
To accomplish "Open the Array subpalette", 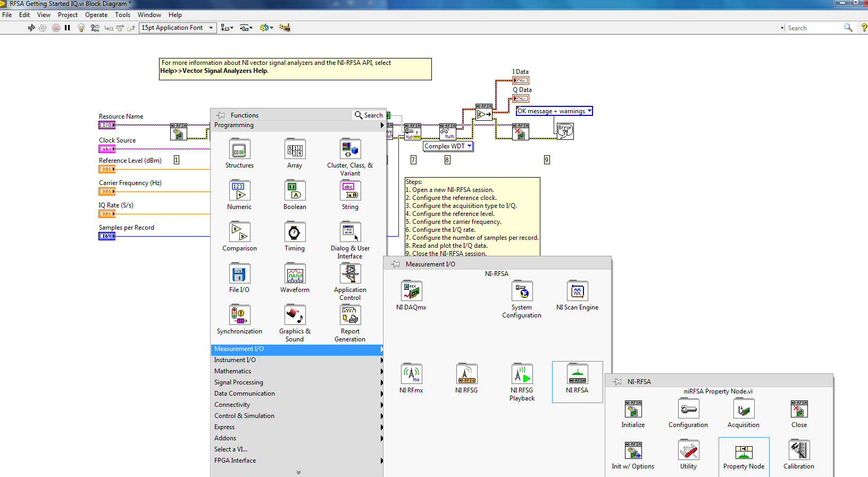I will (295, 154).
